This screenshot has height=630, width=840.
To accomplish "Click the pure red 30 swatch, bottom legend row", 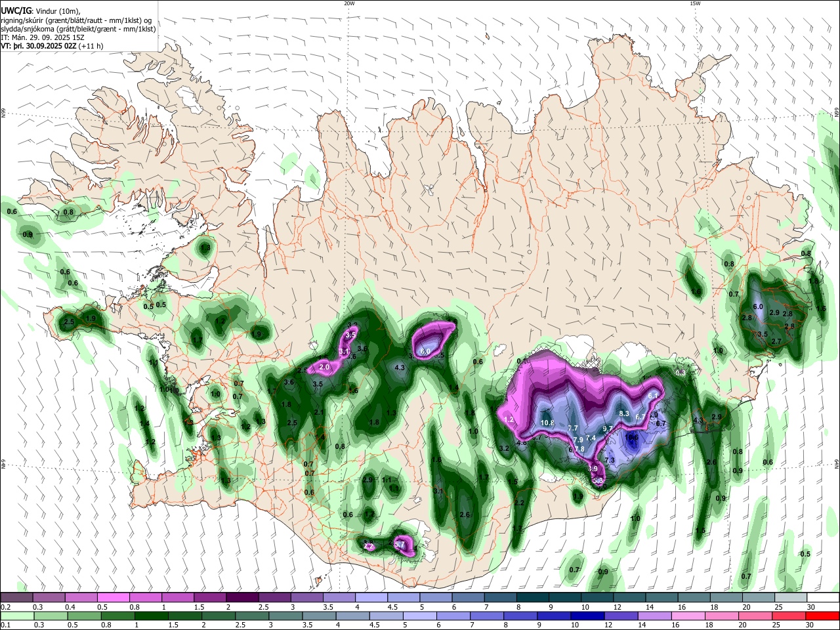I will point(823,616).
